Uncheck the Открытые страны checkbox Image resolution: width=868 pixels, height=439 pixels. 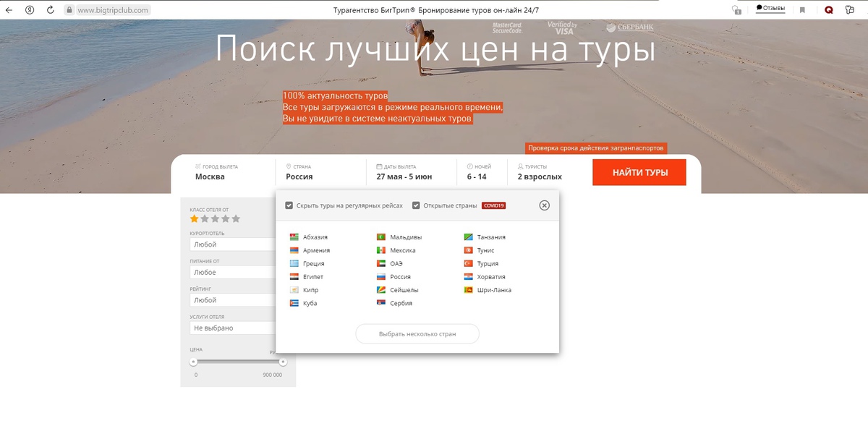pyautogui.click(x=416, y=205)
